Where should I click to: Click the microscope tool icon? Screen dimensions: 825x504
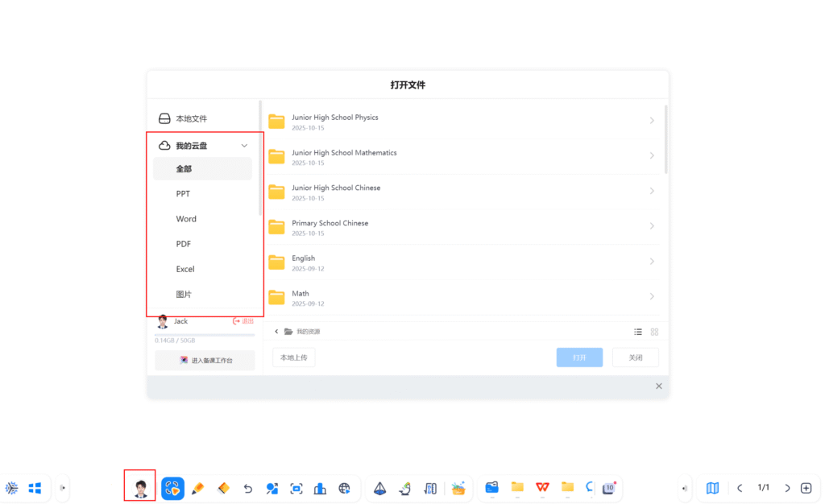[x=405, y=488]
